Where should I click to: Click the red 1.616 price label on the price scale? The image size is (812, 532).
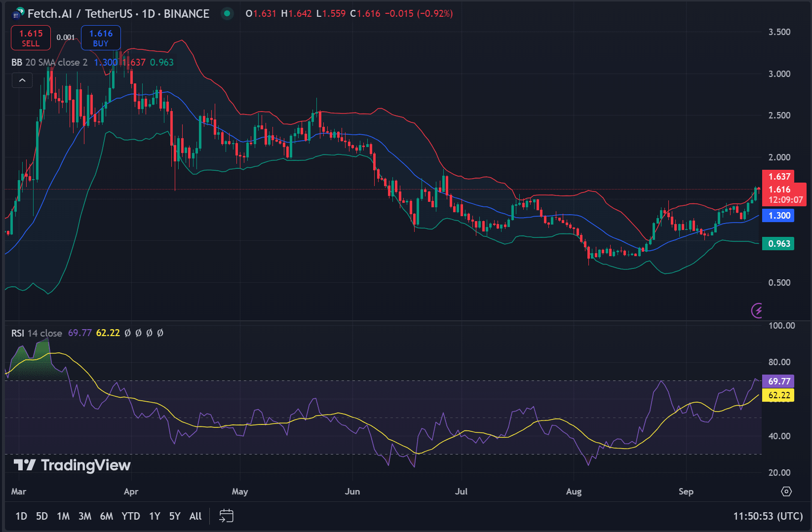tap(778, 189)
